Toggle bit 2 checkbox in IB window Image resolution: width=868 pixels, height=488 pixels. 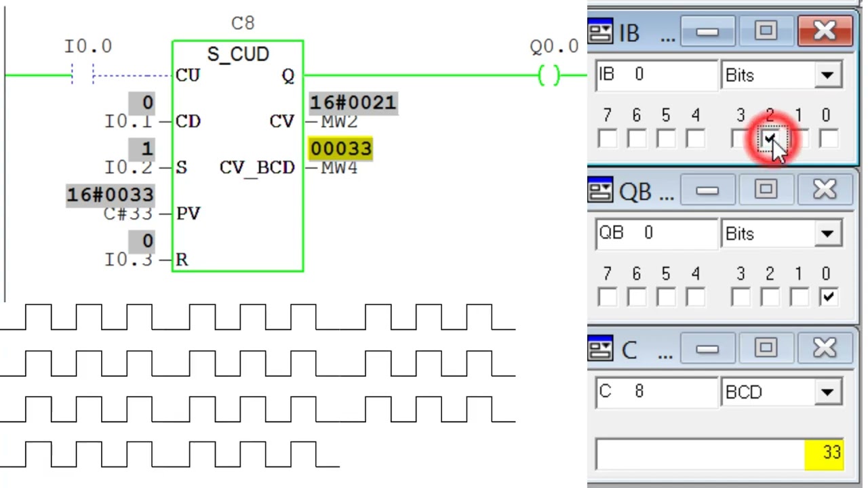coord(770,138)
